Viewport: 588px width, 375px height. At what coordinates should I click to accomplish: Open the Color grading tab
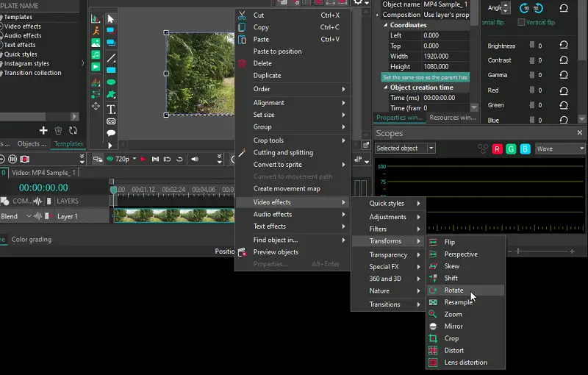coord(32,239)
